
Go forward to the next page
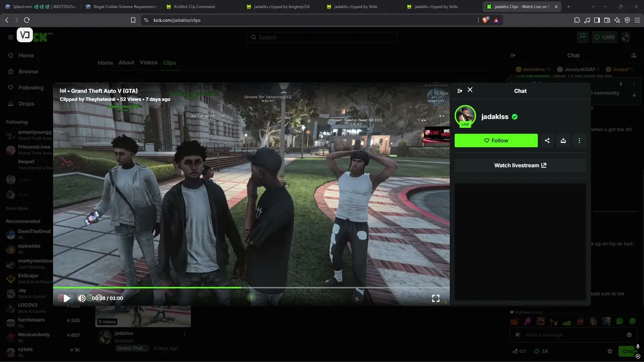(17, 20)
